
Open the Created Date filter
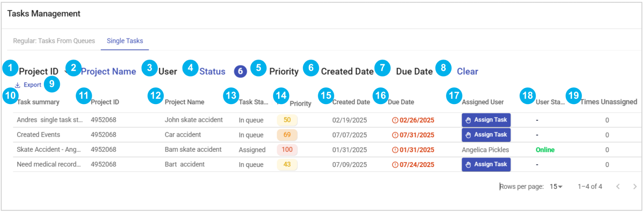click(x=347, y=71)
